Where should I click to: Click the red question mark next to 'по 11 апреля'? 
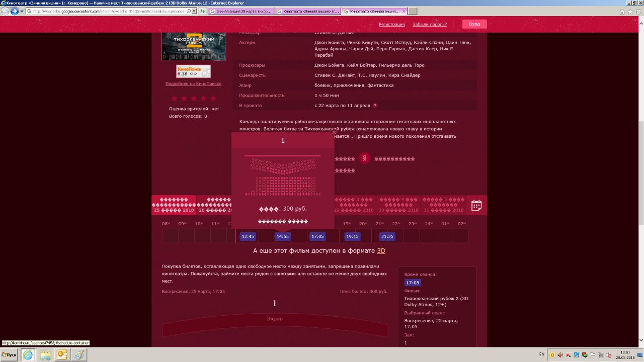click(375, 106)
